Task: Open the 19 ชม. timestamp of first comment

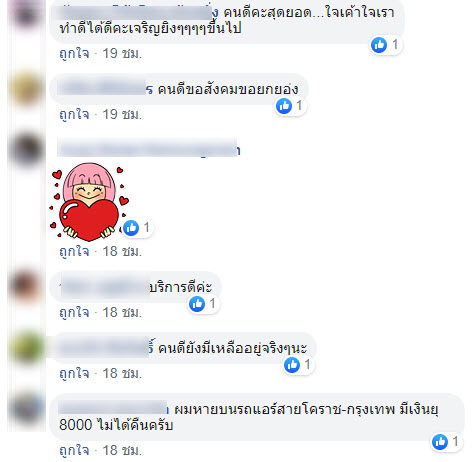Action: 122,53
